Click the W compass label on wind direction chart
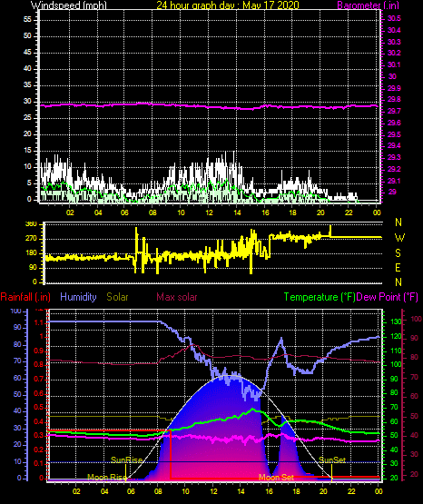The image size is (423, 504). coord(399,238)
